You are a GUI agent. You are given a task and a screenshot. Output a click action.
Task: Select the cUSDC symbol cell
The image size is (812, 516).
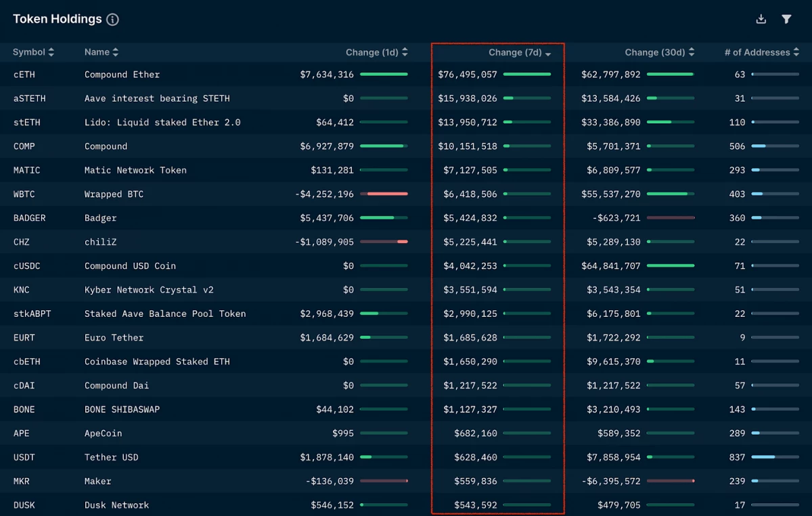[x=27, y=266]
